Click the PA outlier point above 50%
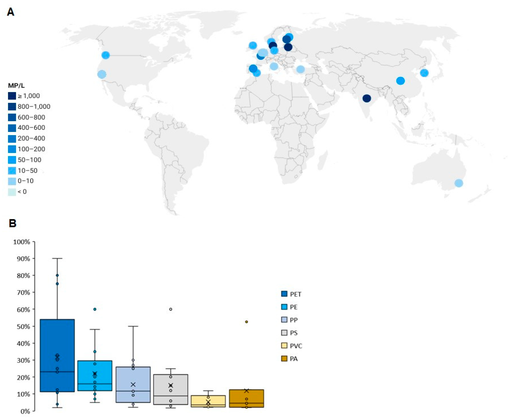The height and width of the screenshot is (420, 514). point(246,322)
